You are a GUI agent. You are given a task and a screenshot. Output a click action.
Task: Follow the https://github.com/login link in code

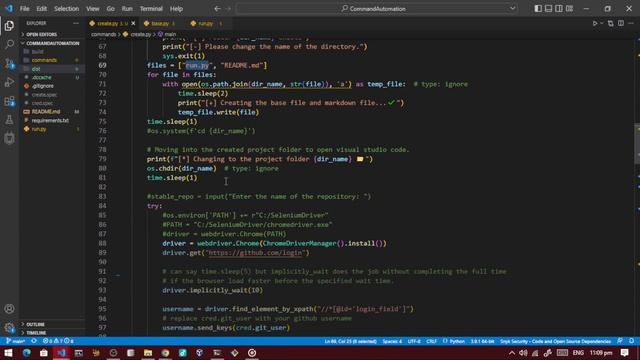[x=255, y=253]
